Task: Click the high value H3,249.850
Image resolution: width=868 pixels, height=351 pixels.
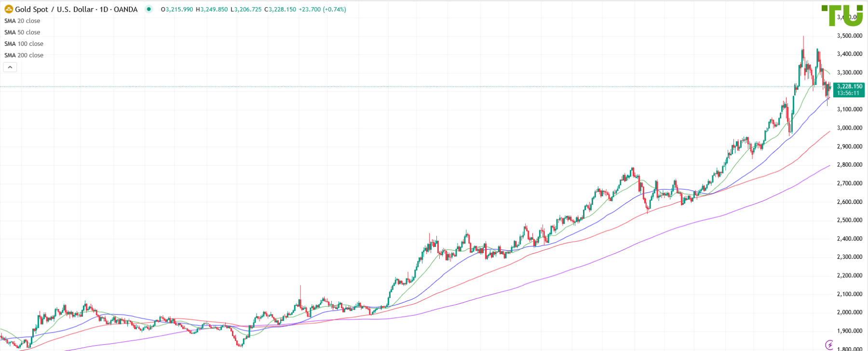Action: [x=212, y=9]
